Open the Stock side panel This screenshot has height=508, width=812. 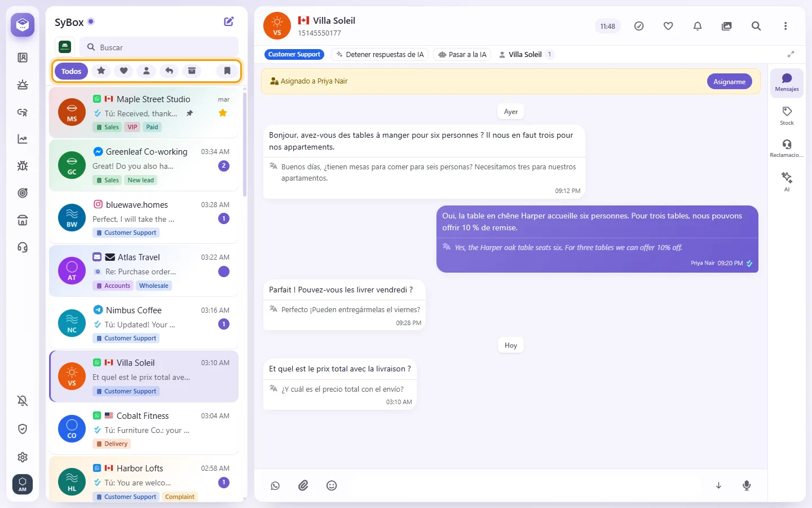click(787, 116)
